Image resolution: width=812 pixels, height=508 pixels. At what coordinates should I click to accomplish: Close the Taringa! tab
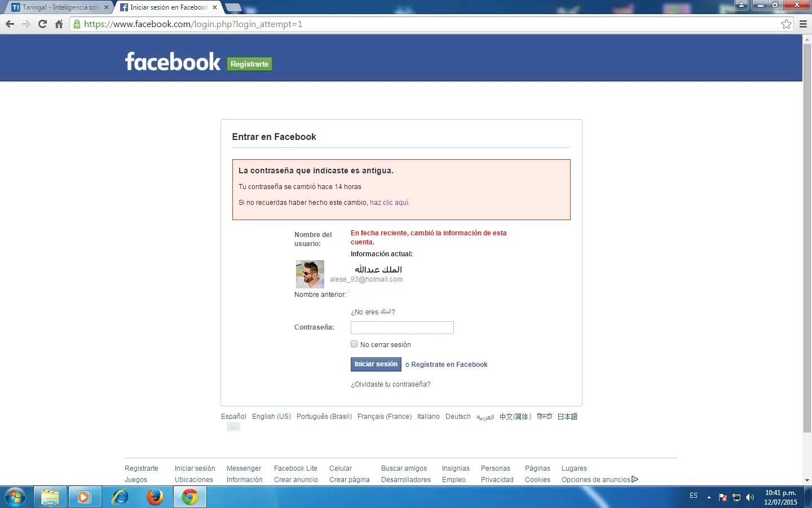107,7
